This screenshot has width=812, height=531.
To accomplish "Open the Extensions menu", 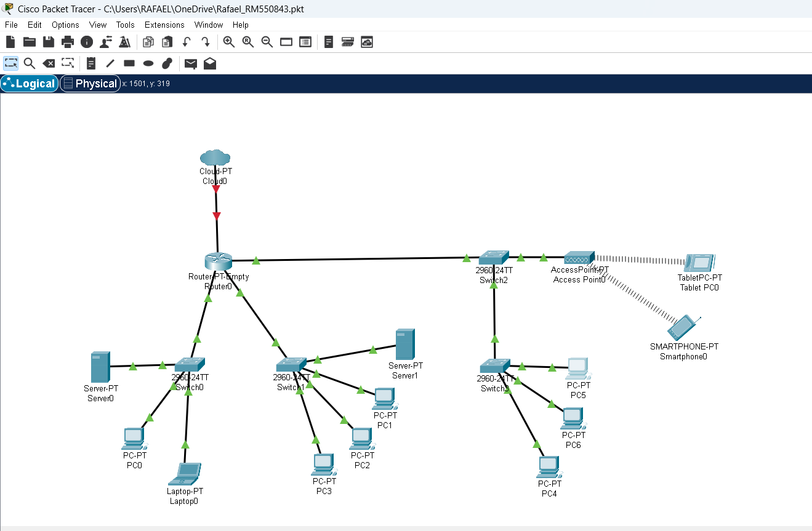I will click(164, 25).
